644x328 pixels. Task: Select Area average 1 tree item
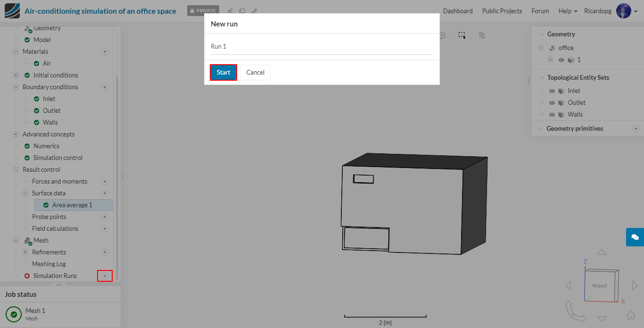point(74,205)
